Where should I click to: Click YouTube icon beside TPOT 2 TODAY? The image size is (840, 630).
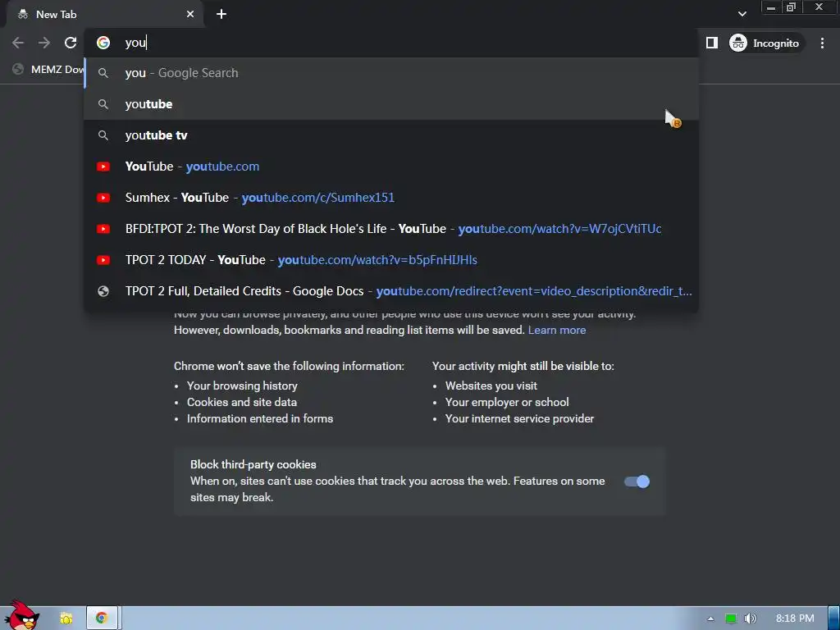[x=103, y=260]
